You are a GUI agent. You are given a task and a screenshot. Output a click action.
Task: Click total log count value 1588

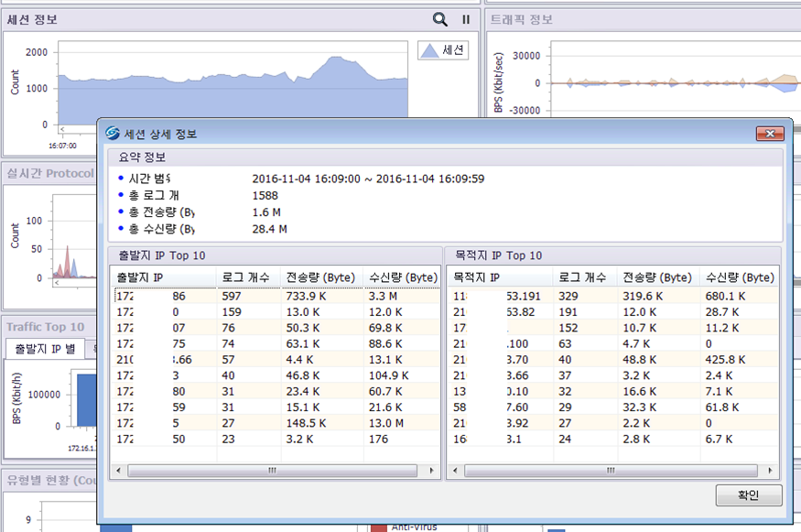(265, 195)
